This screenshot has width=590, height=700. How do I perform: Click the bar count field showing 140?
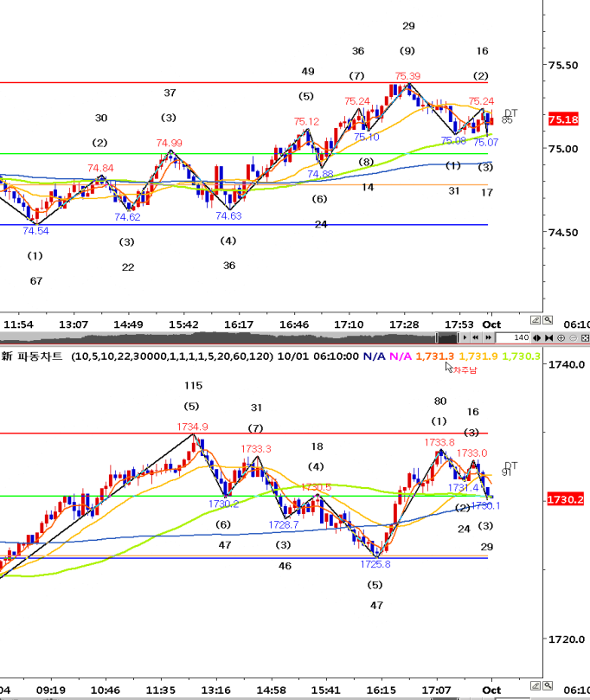(x=512, y=337)
